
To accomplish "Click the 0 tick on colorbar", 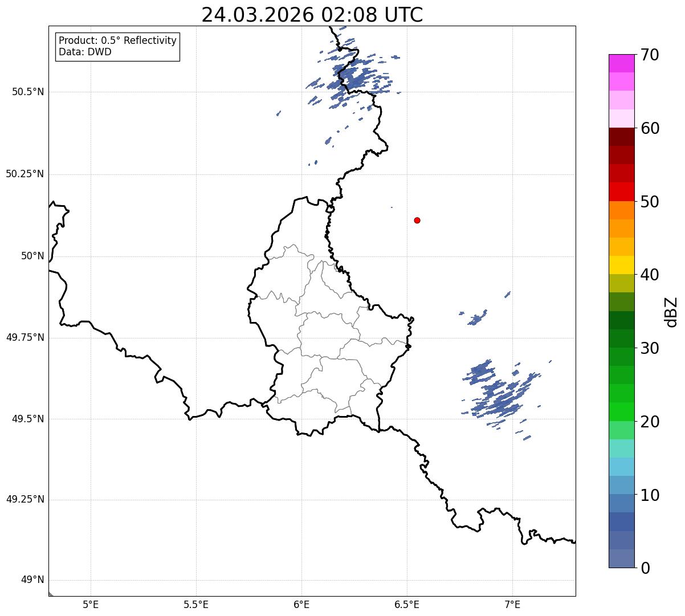I will pos(645,568).
